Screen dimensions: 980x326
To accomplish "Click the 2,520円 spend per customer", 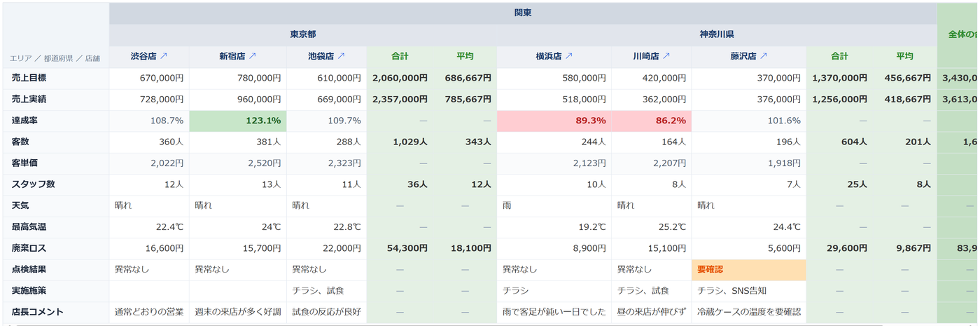I will point(237,163).
